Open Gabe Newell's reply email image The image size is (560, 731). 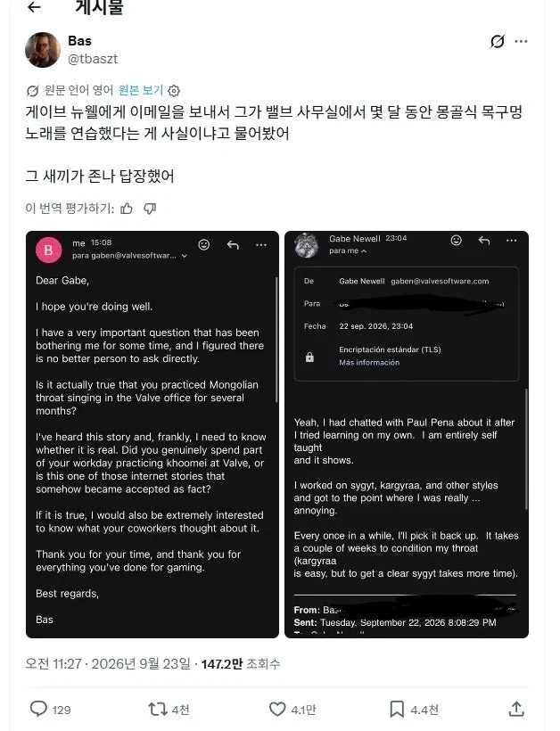pyautogui.click(x=407, y=434)
